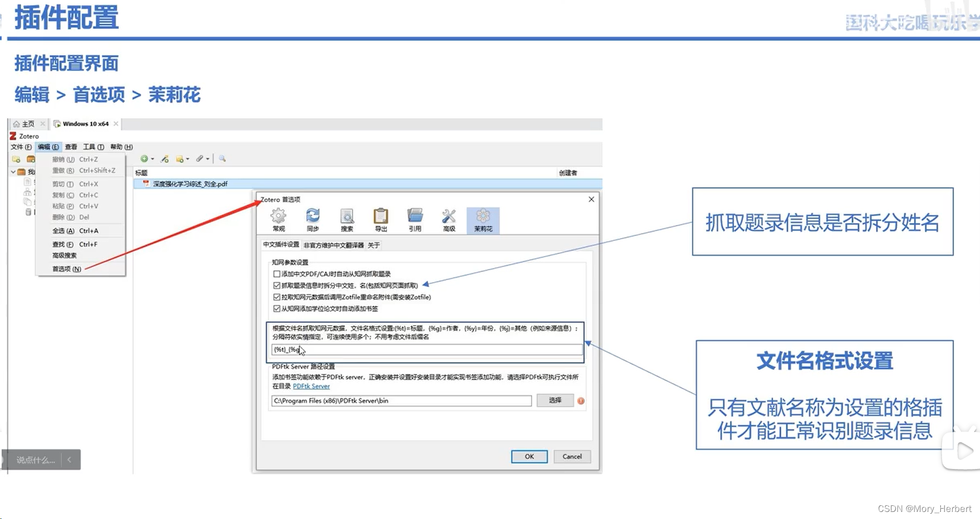Screen dimensions: 980x519
Task: Open the 引用 (Cite) preferences pane
Action: point(415,220)
